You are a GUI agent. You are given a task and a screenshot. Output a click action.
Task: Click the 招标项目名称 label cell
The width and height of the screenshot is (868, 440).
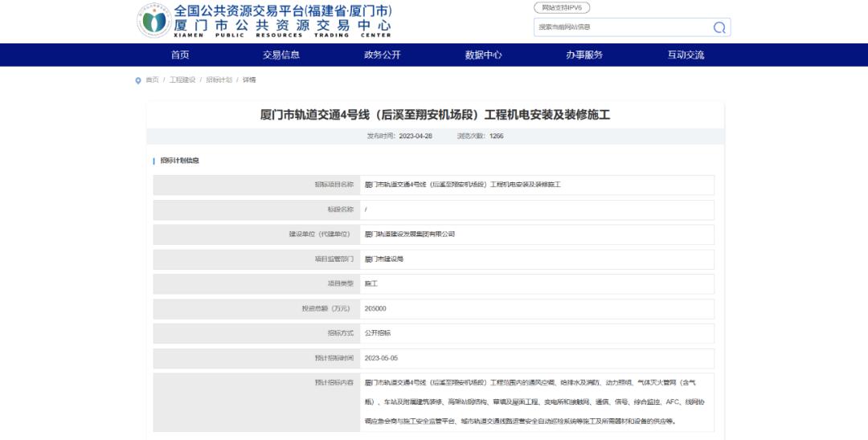pyautogui.click(x=257, y=185)
